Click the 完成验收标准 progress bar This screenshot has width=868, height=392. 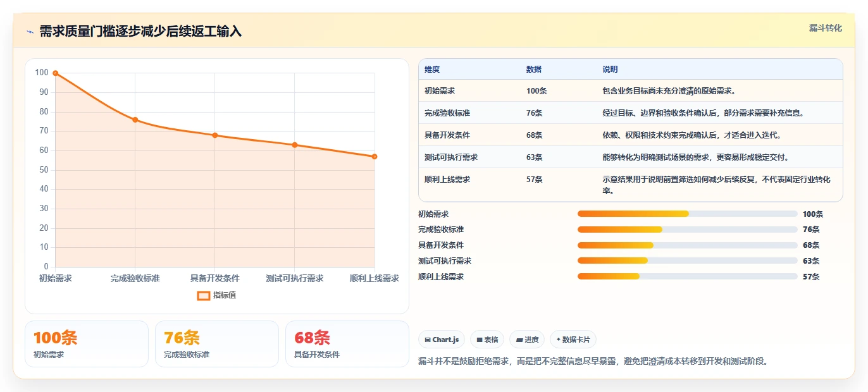click(x=688, y=230)
